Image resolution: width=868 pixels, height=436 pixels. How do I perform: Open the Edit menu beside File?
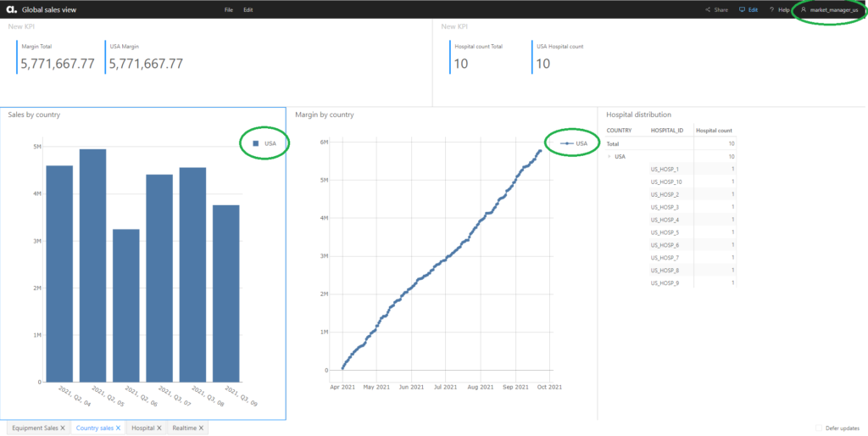click(248, 10)
